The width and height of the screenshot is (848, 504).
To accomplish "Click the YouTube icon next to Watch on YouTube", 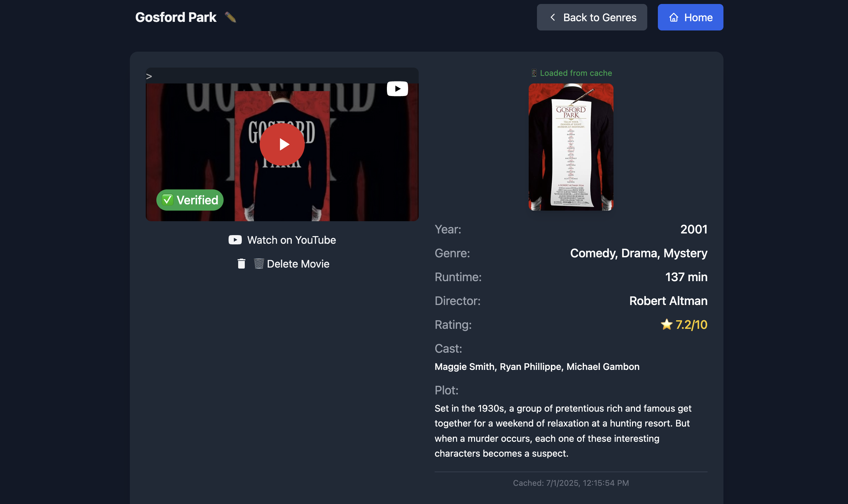I will click(x=235, y=240).
